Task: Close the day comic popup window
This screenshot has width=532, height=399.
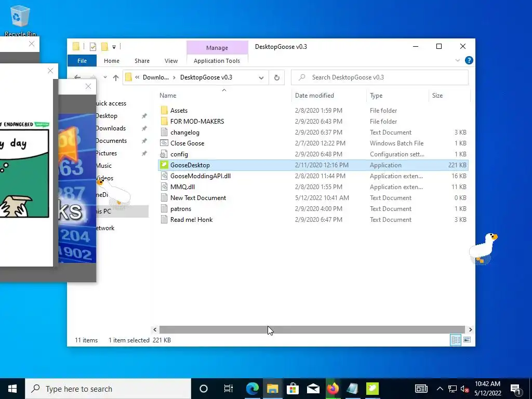Action: point(50,71)
